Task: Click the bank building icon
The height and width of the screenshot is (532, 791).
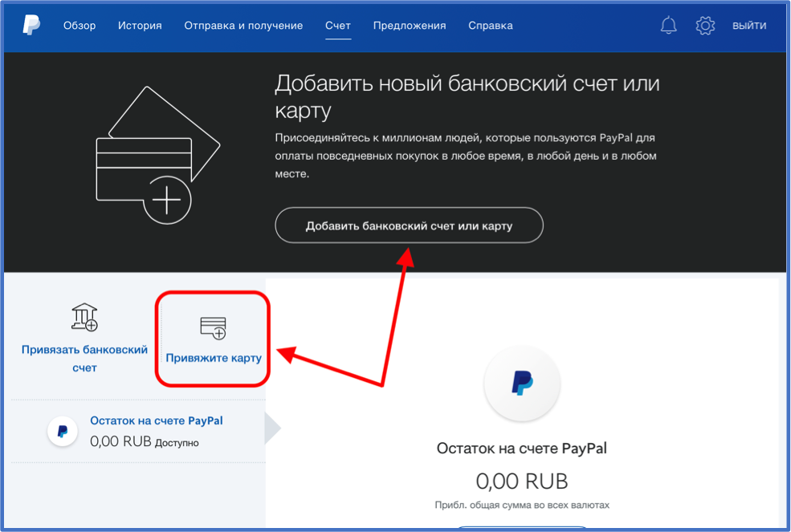Action: pos(84,317)
